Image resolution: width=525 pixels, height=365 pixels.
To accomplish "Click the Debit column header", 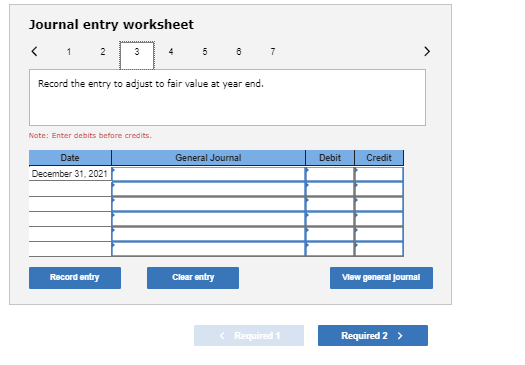I will point(330,158).
